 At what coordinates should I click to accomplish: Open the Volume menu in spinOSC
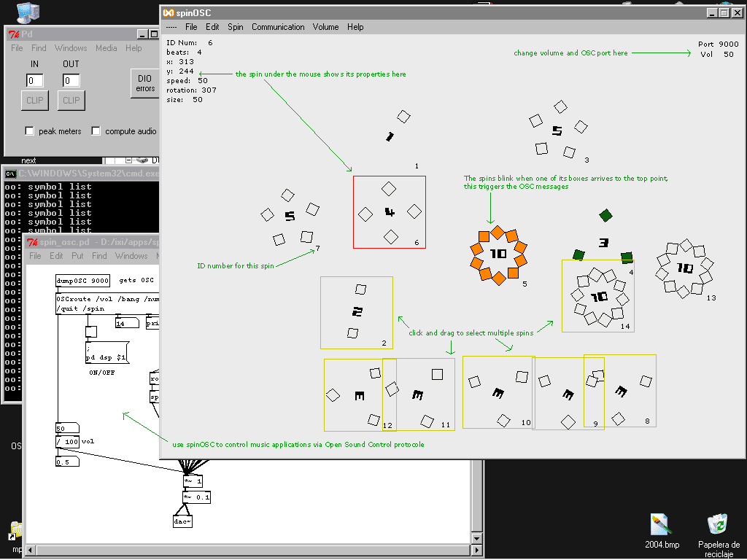click(x=326, y=27)
